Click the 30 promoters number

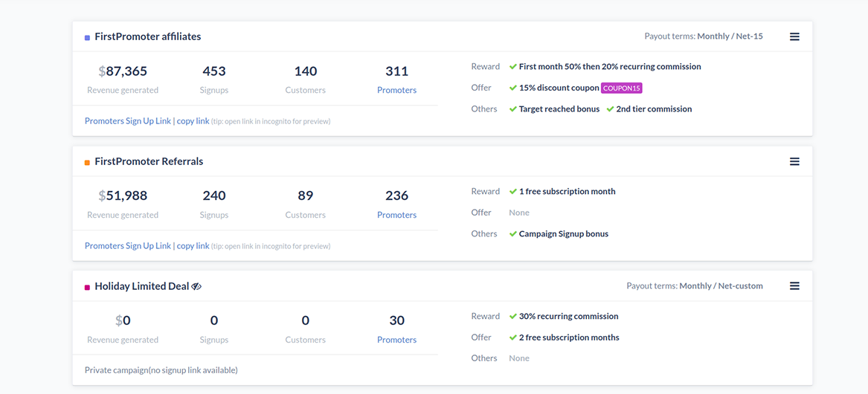pyautogui.click(x=397, y=320)
